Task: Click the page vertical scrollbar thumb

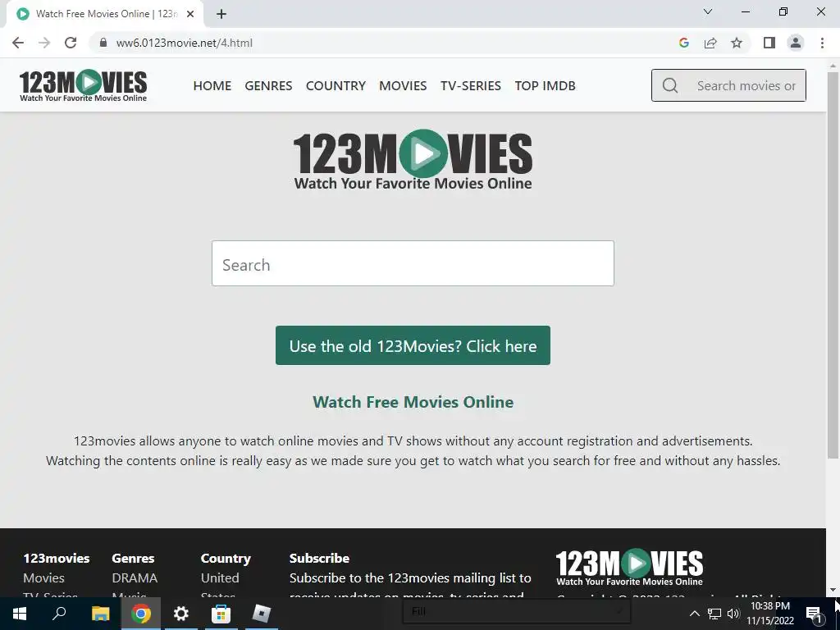Action: (833, 265)
